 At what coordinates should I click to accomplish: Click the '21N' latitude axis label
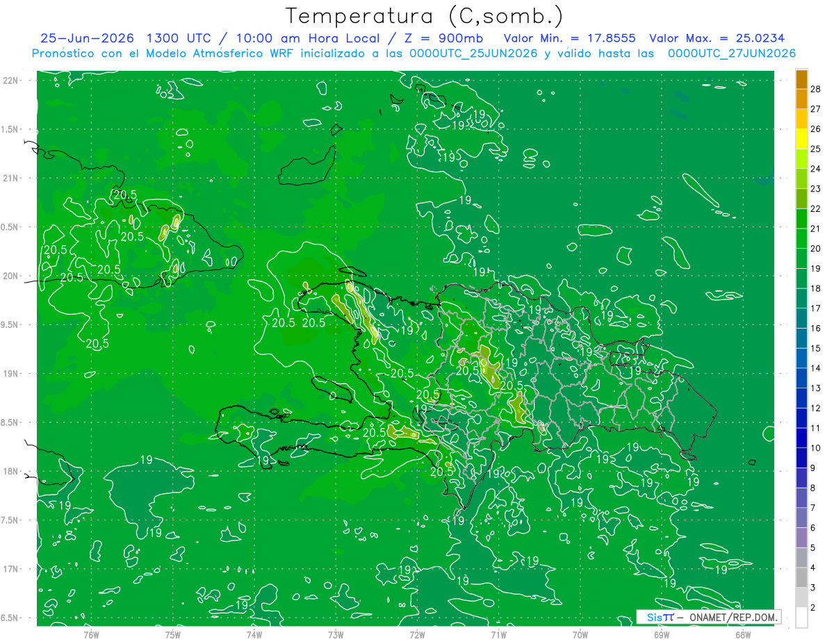pyautogui.click(x=12, y=178)
